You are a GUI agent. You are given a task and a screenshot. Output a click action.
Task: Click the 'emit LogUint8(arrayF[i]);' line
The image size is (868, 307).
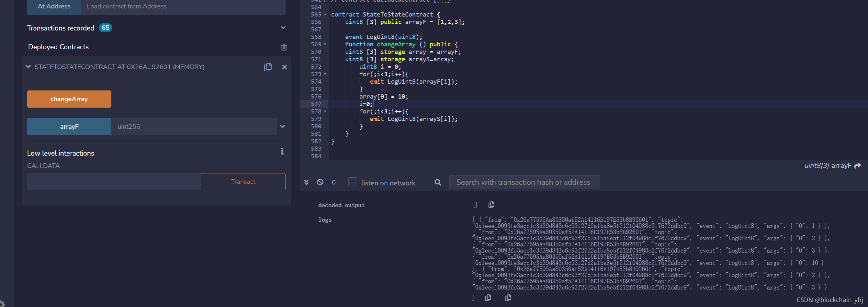(x=413, y=82)
